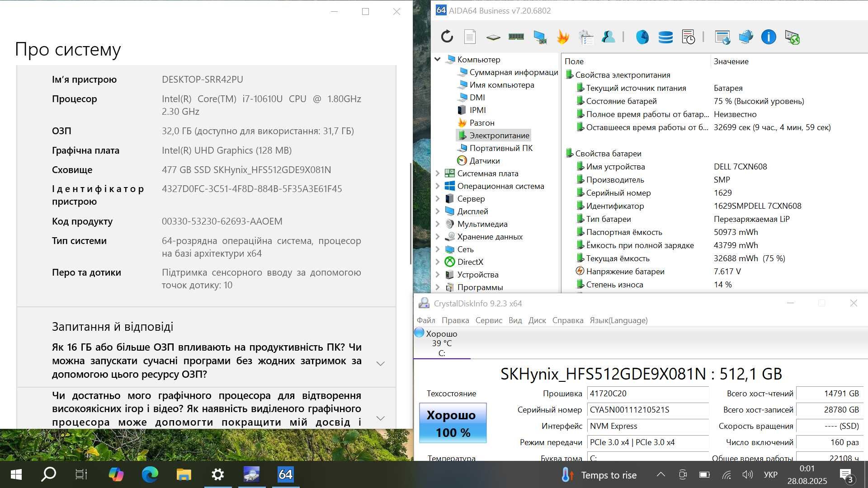The image size is (868, 488).
Task: Open the Windows Start menu
Action: point(16,474)
